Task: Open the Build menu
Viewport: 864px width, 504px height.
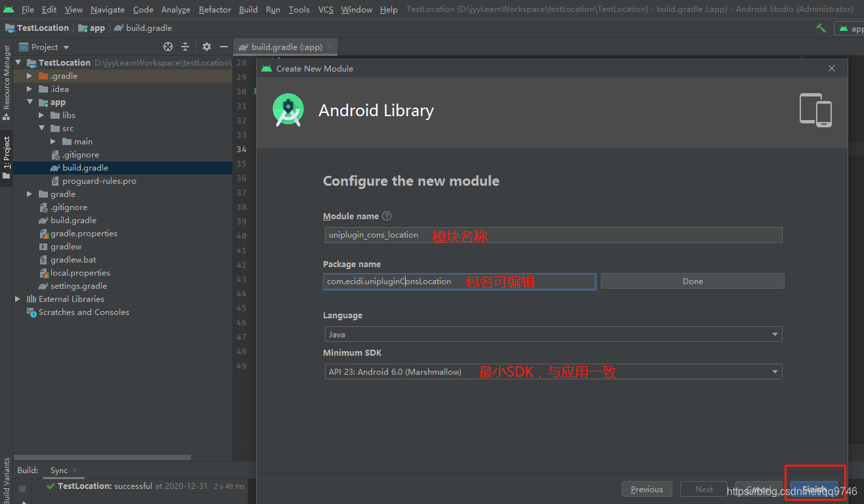Action: coord(248,9)
